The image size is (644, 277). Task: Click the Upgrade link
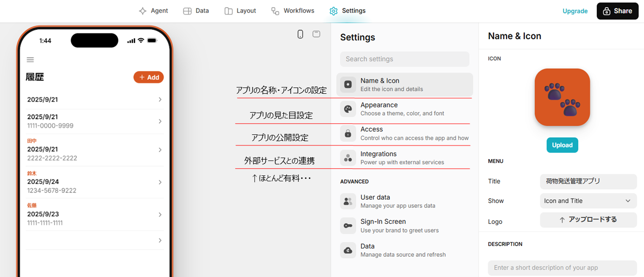pyautogui.click(x=575, y=11)
